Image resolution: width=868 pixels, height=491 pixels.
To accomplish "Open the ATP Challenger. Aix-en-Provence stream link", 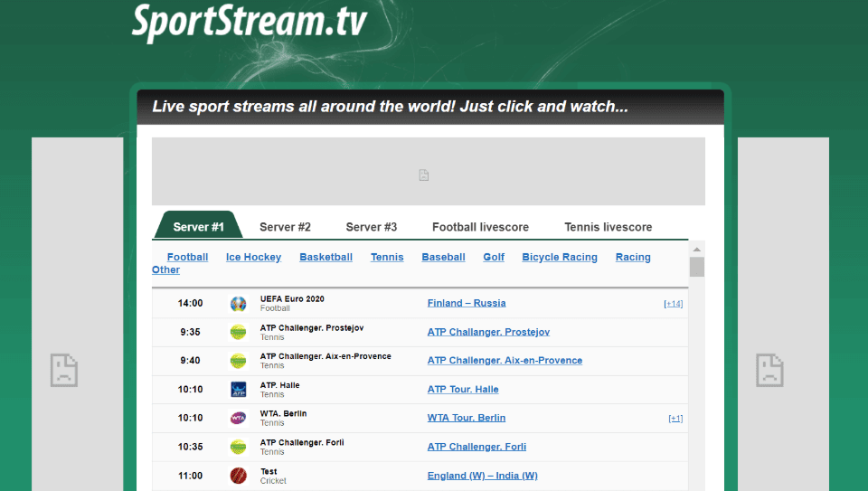I will click(505, 361).
